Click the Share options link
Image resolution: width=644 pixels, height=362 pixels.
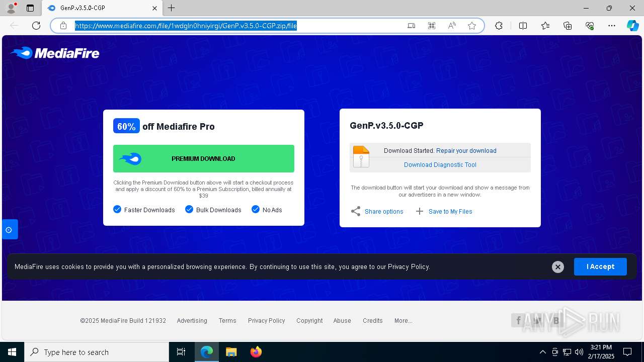point(384,212)
